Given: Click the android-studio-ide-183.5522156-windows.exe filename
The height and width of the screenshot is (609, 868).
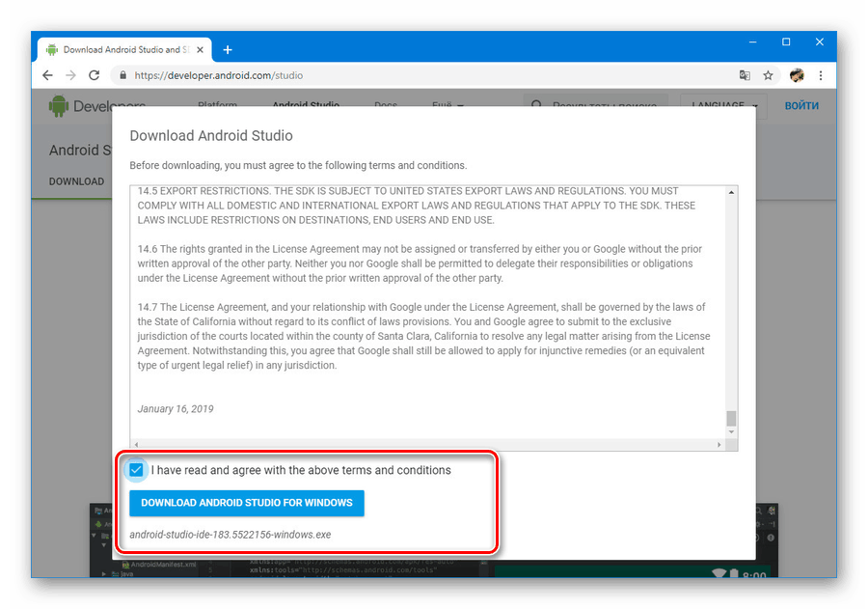Looking at the screenshot, I should click(231, 535).
